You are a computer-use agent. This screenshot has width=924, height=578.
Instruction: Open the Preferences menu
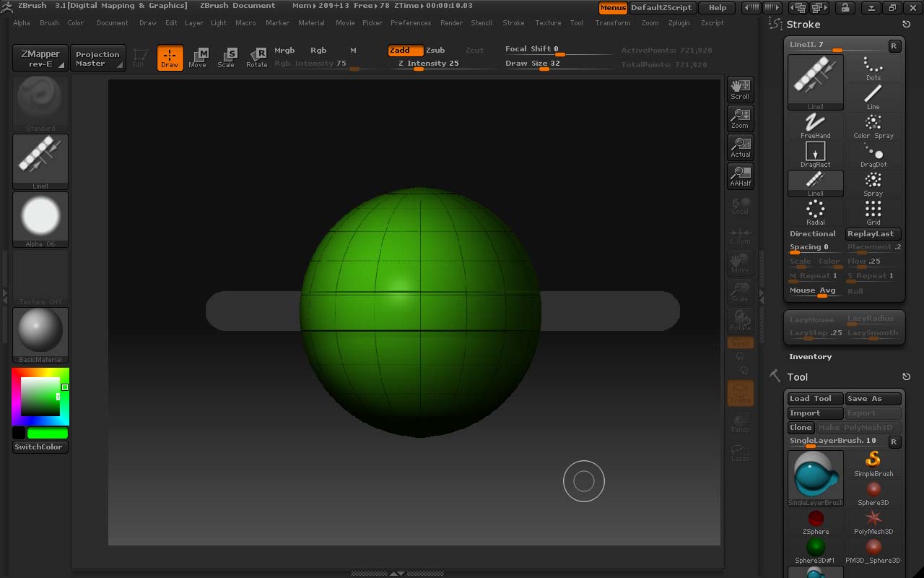410,23
